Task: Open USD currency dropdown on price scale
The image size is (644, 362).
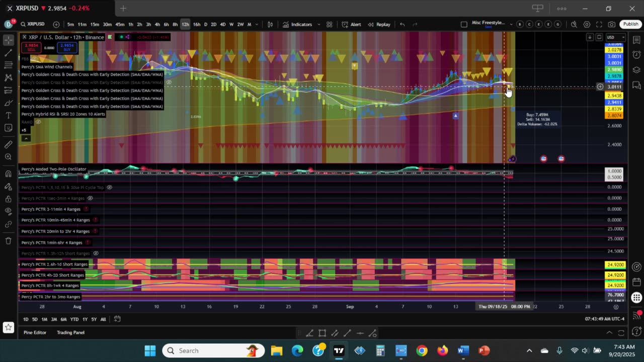Action: (x=615, y=37)
